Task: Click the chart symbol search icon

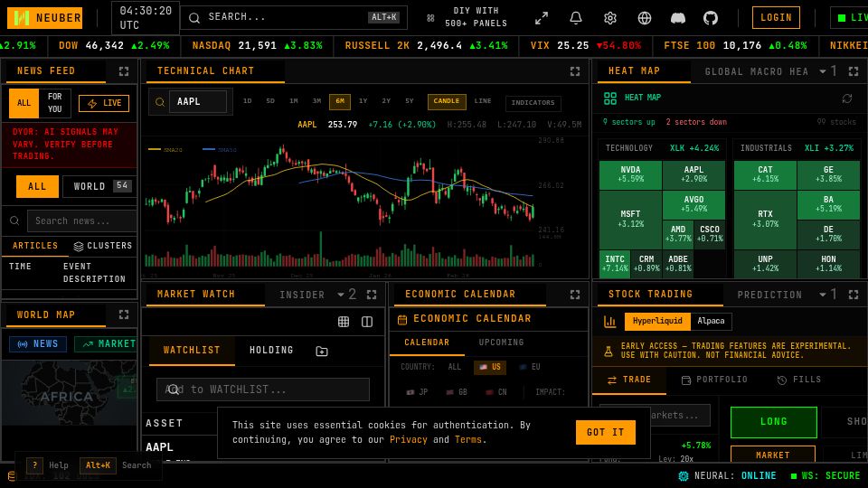Action: (160, 102)
